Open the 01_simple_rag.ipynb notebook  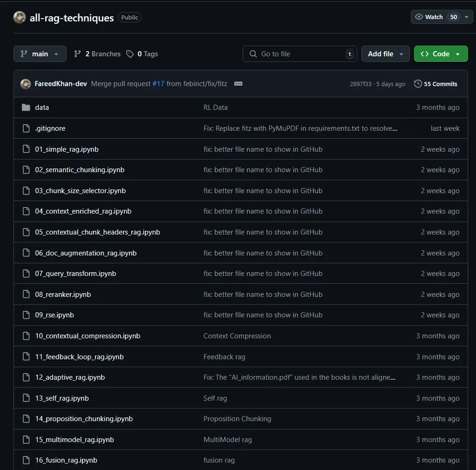click(67, 149)
